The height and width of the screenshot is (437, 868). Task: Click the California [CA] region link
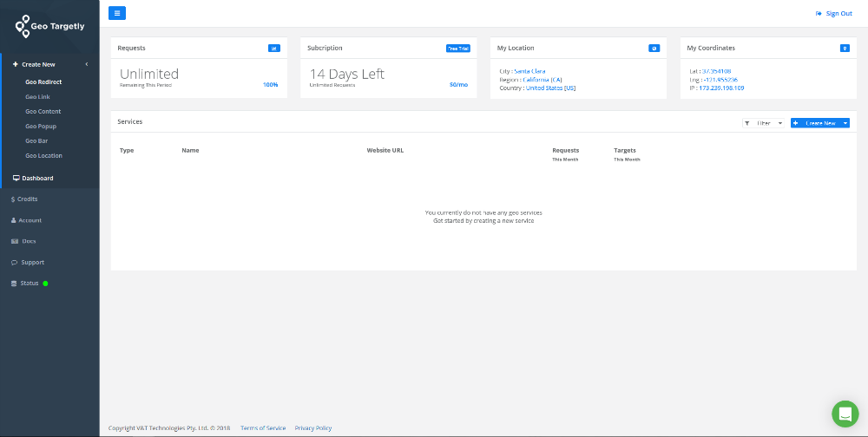(x=542, y=80)
